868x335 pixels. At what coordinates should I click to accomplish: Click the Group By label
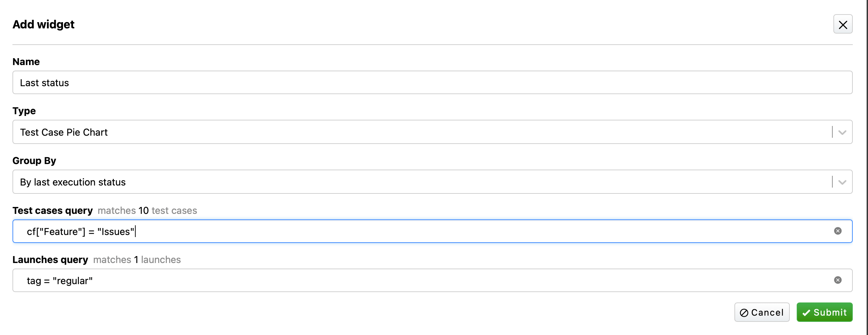point(34,161)
